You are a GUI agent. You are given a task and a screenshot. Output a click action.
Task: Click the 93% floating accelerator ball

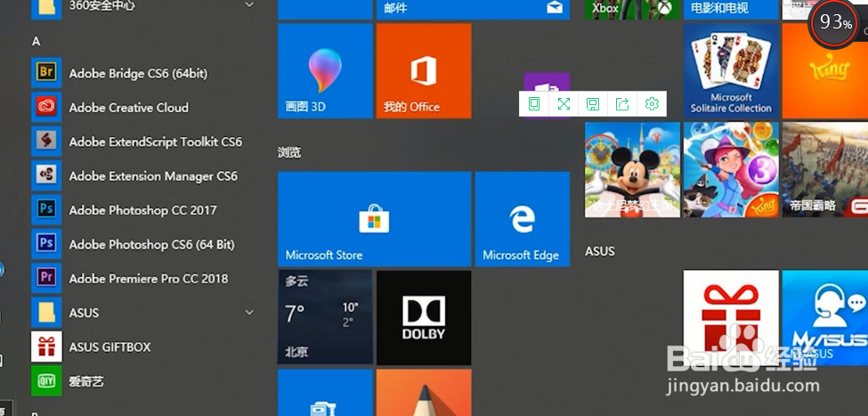[x=835, y=23]
